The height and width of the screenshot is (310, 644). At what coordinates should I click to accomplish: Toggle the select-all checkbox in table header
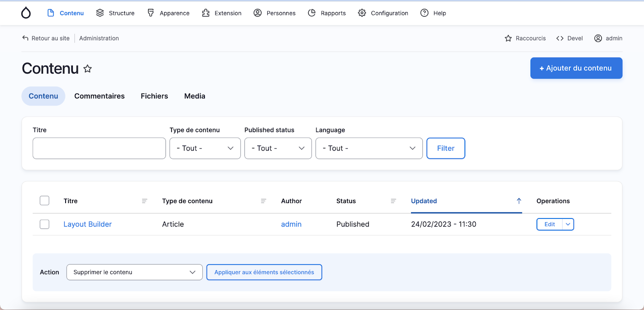pyautogui.click(x=45, y=201)
